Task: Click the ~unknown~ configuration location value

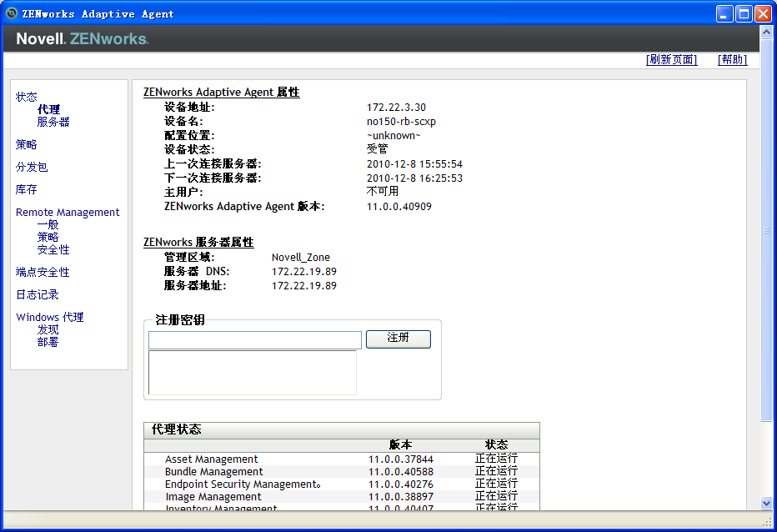Action: pos(394,135)
